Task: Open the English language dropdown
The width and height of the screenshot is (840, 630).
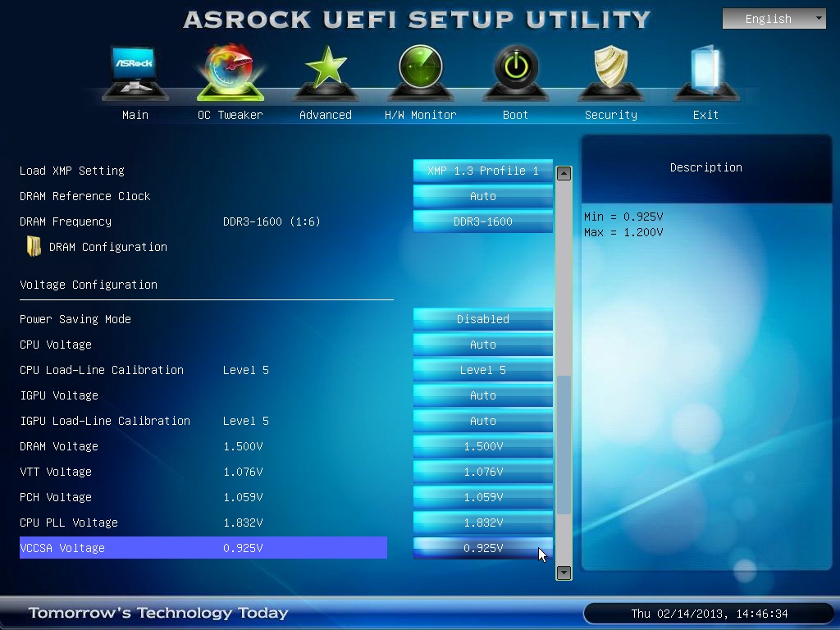Action: [x=774, y=19]
